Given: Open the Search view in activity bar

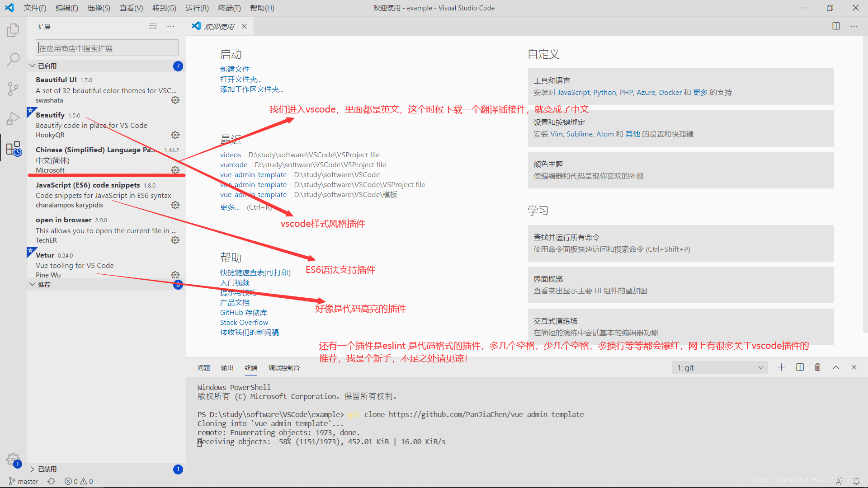Looking at the screenshot, I should [x=13, y=59].
